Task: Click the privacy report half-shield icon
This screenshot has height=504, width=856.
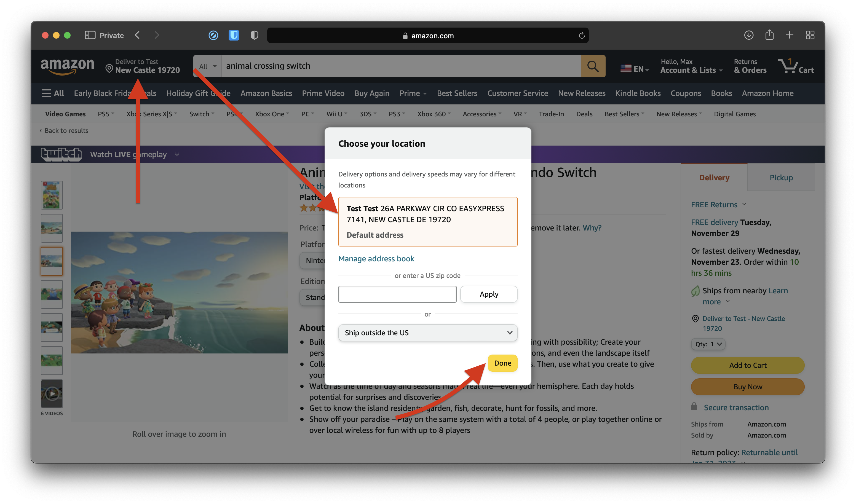Action: coord(254,35)
